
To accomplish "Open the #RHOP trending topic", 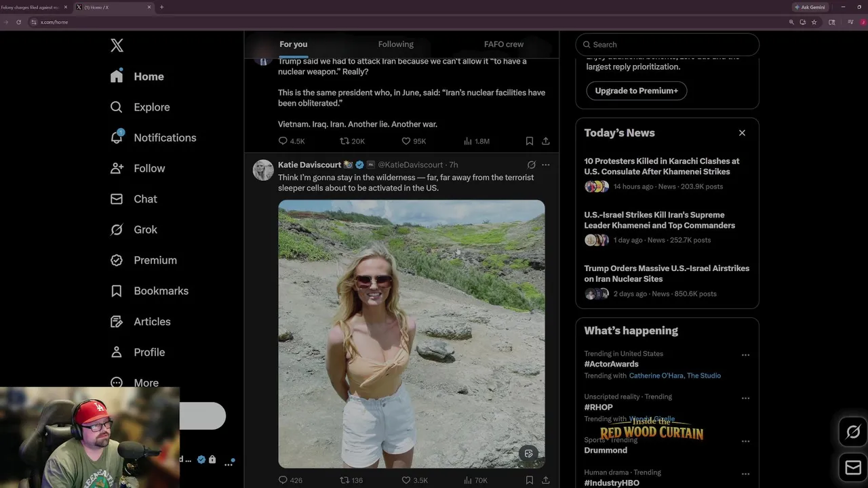I will [598, 407].
